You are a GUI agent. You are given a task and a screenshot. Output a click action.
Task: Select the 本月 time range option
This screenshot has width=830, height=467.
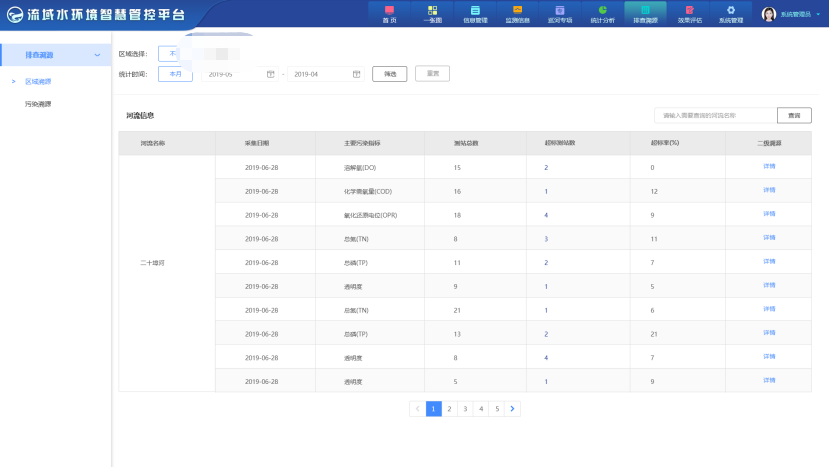click(175, 74)
